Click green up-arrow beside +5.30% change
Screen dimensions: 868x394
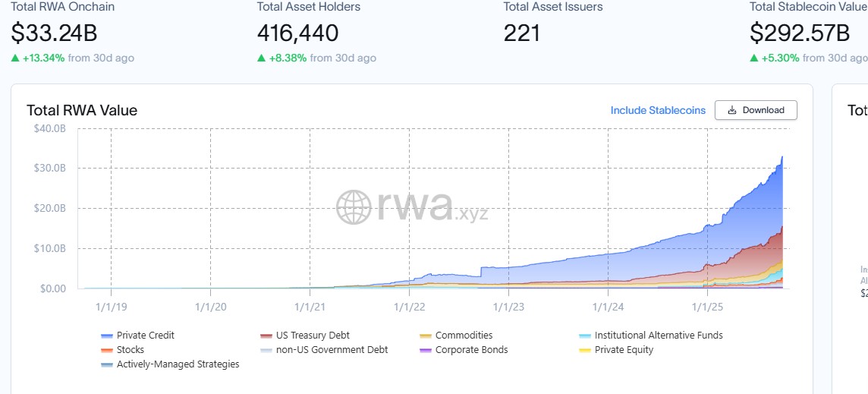(x=754, y=58)
